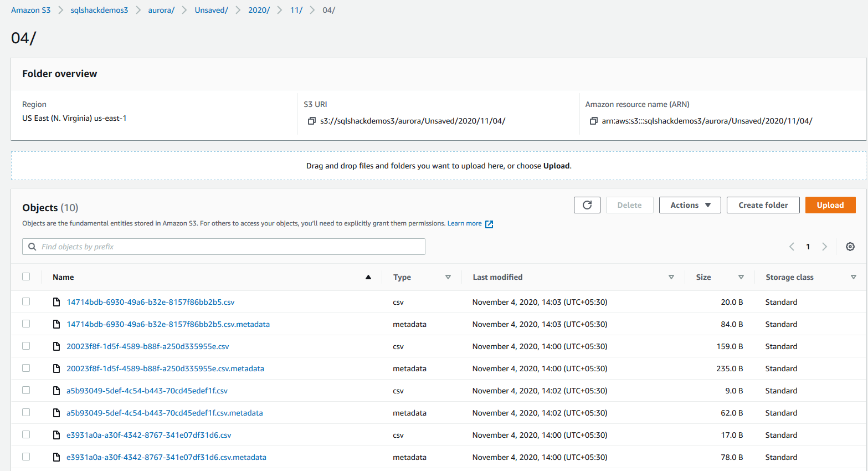This screenshot has height=471, width=868.
Task: Click external link icon beside Learn more
Action: [489, 224]
